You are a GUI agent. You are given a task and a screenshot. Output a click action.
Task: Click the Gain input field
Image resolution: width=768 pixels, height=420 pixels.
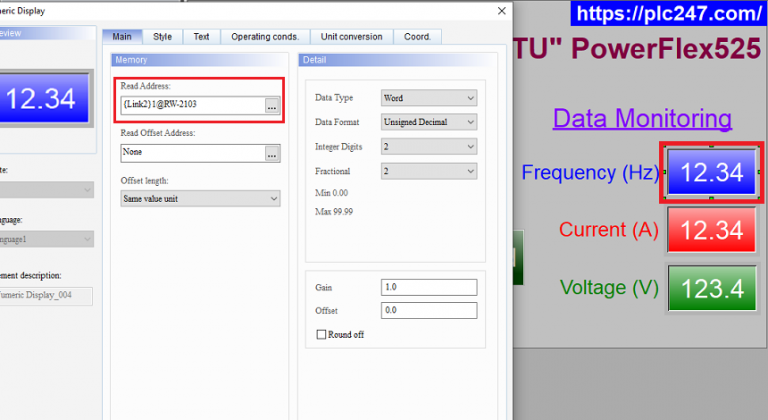[429, 287]
